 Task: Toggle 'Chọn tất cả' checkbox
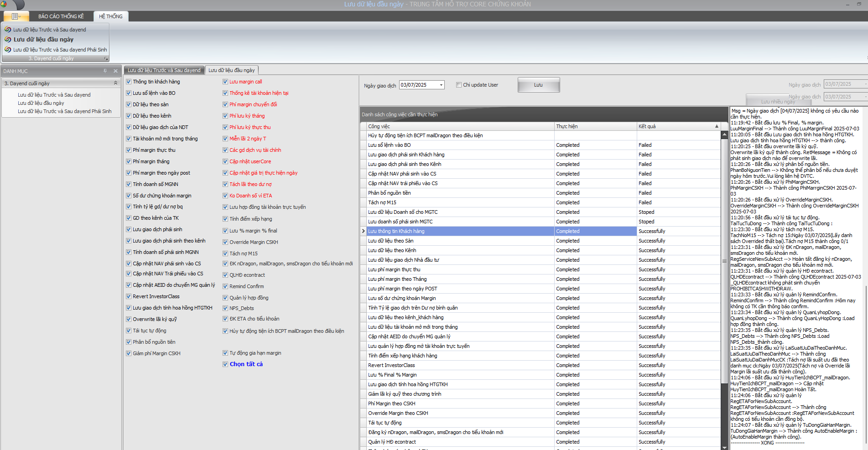pos(225,364)
